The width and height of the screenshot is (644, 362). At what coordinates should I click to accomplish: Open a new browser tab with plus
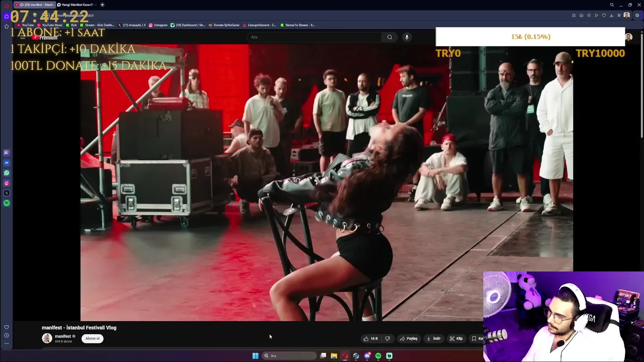[102, 5]
